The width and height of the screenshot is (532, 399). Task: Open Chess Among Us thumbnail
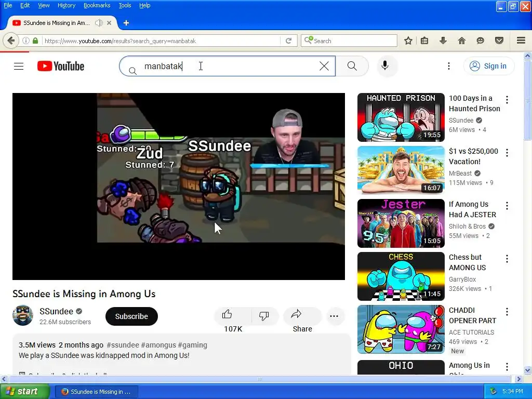(401, 276)
